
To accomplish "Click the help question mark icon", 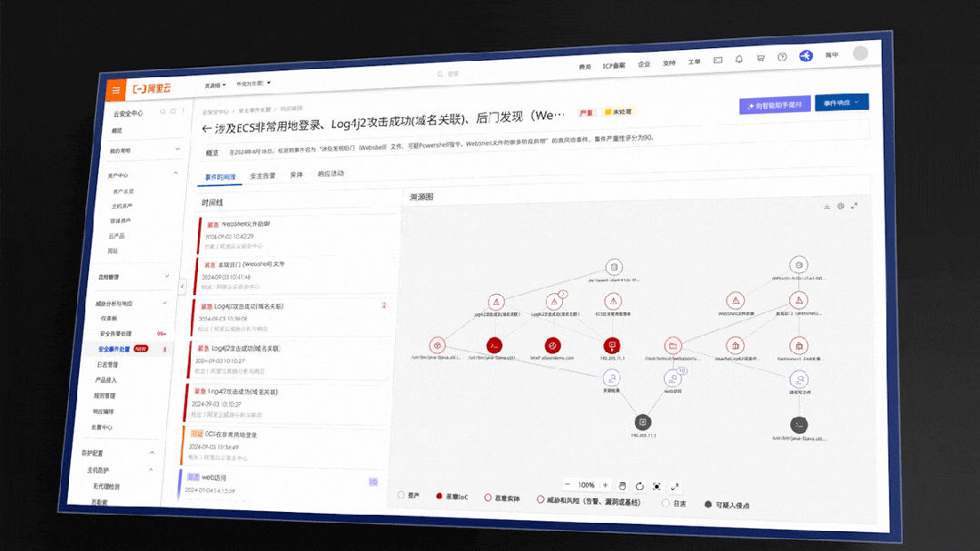I will click(x=782, y=57).
